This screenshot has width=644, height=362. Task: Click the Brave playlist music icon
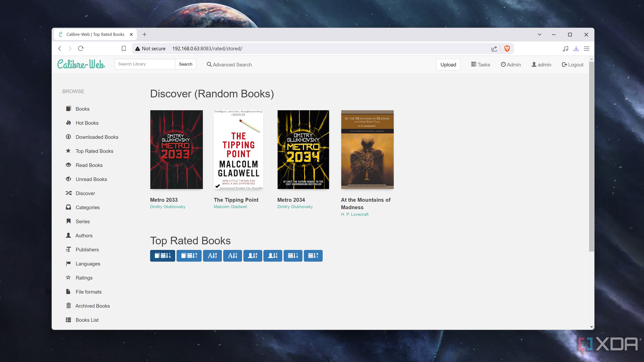pos(565,49)
